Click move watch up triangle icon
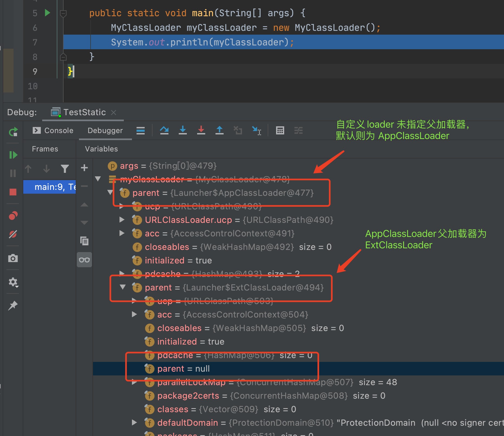Screen dimensions: 504x436 [84, 205]
